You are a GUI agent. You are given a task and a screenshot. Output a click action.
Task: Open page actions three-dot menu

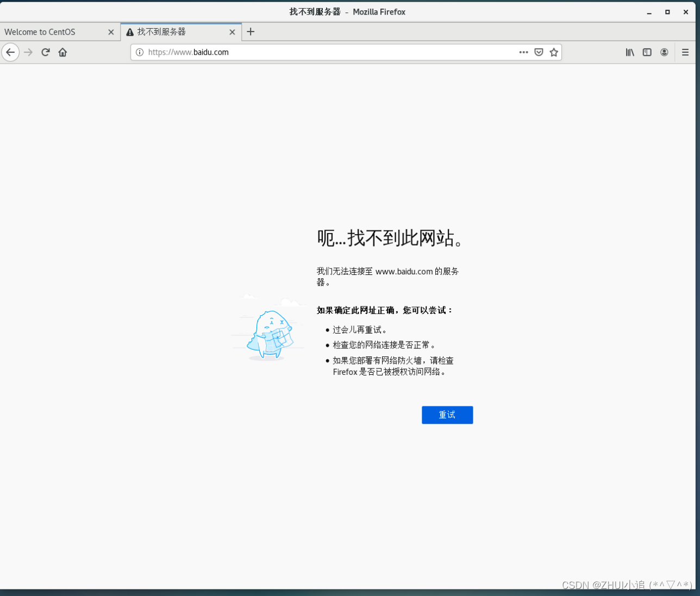523,52
